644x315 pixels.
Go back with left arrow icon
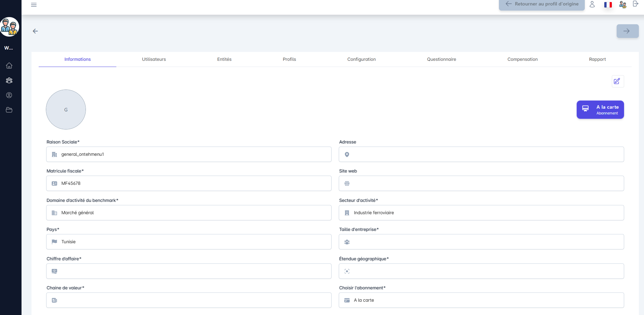click(x=35, y=31)
